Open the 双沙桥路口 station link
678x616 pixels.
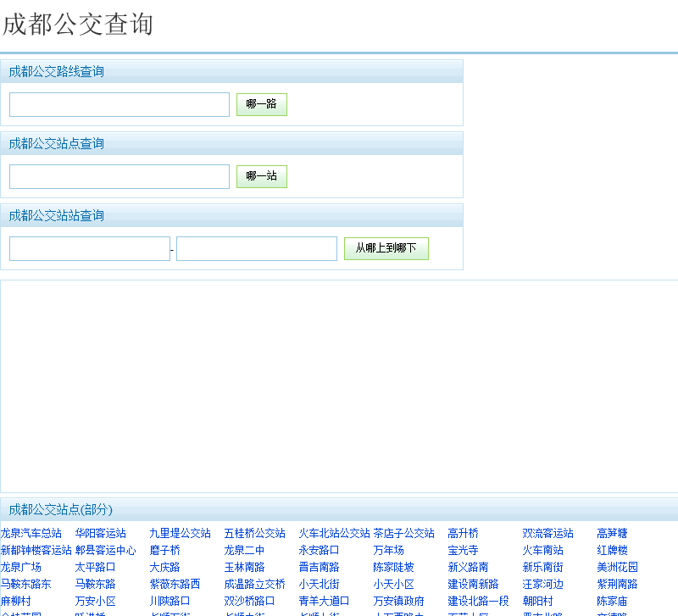[249, 602]
